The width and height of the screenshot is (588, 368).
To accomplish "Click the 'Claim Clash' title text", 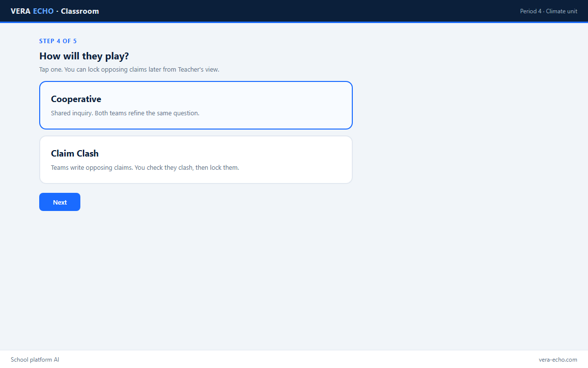I will (75, 154).
